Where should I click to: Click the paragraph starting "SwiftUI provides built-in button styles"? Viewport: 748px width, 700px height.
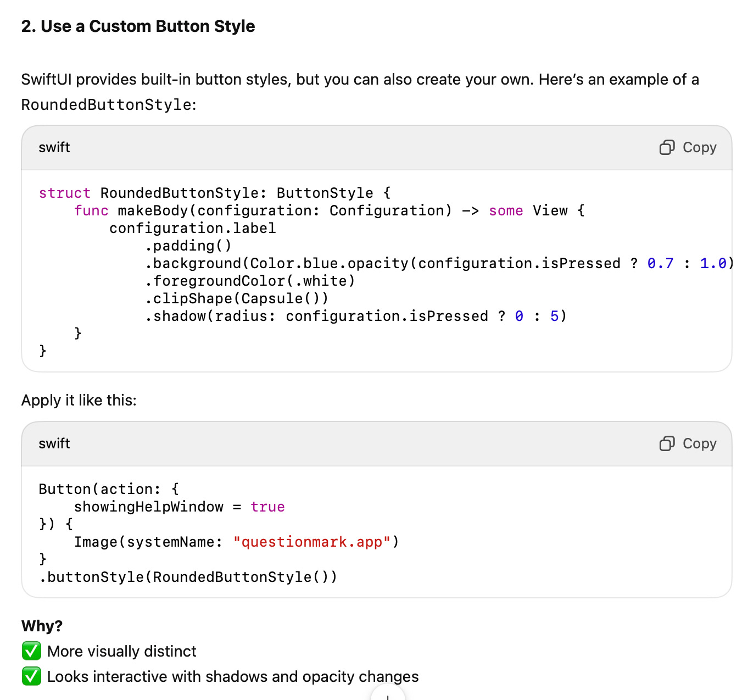click(360, 92)
